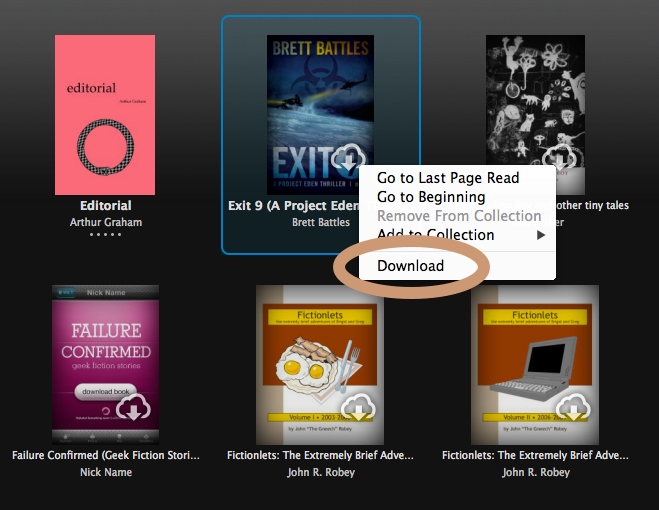Click author name Nick Name

106,472
